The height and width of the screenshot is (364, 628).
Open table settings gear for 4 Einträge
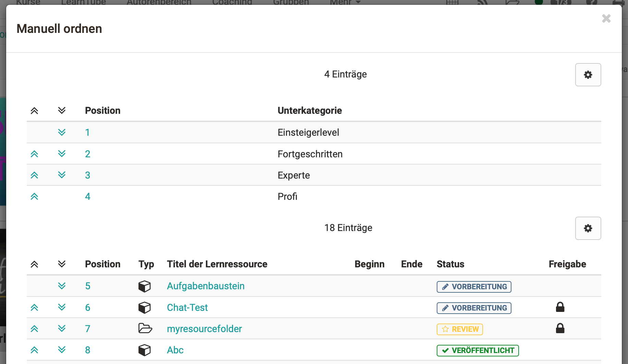588,75
